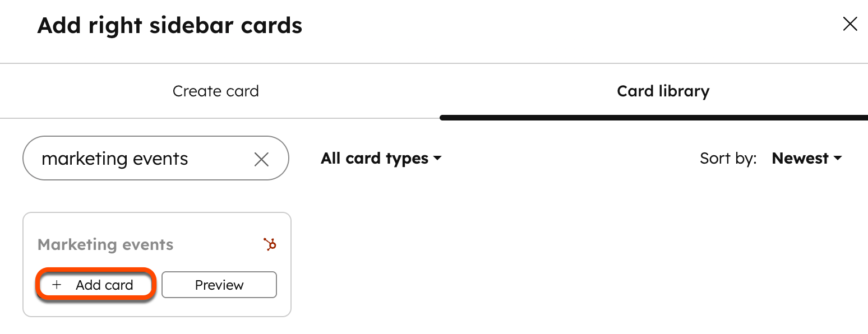Select the Card library tab

[x=663, y=91]
